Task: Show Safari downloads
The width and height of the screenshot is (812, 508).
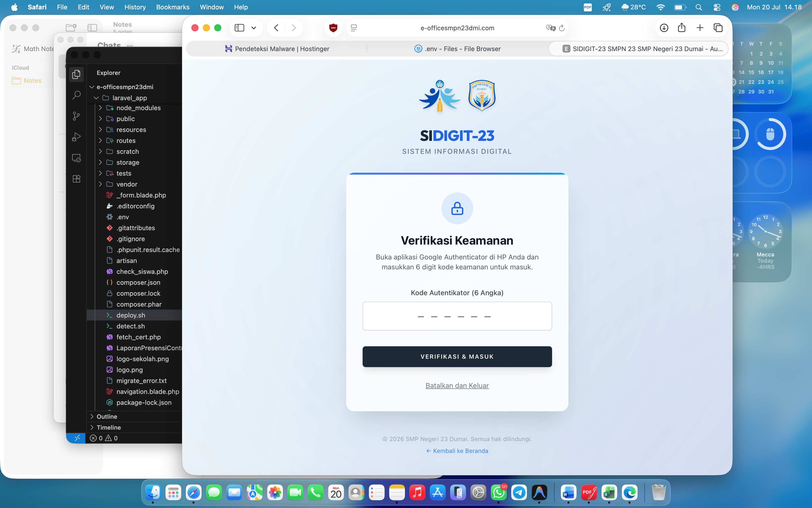Action: [664, 28]
